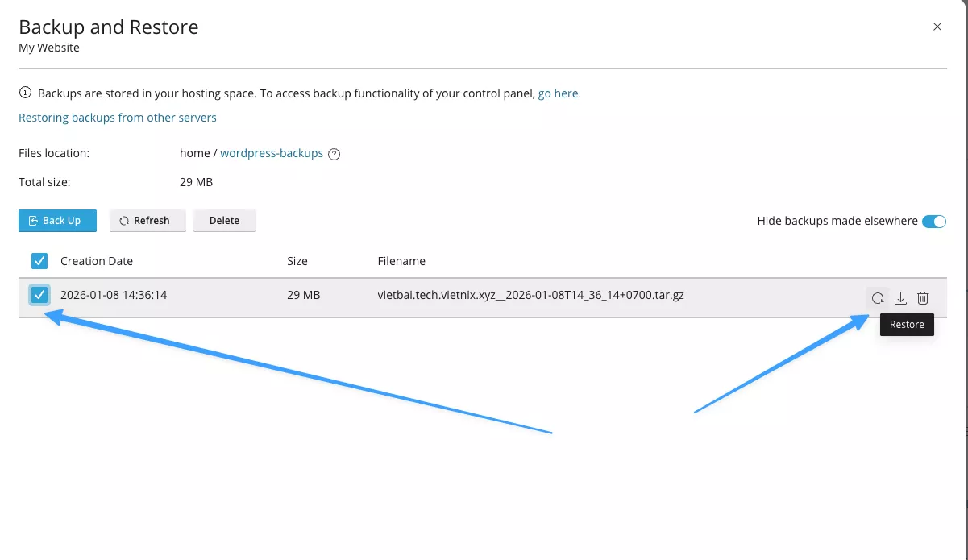Image resolution: width=968 pixels, height=560 pixels.
Task: Close the Backup and Restore dialog
Action: tap(937, 27)
